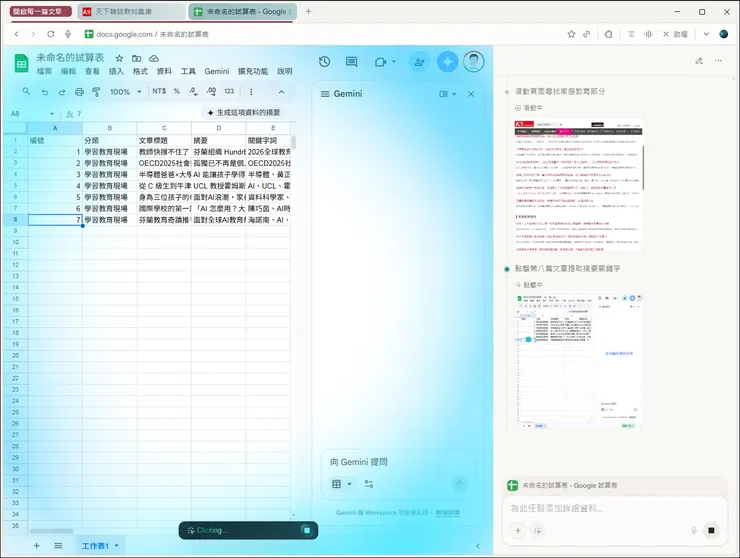Click the Google Sheets home logo
The height and width of the screenshot is (558, 740).
(x=21, y=63)
